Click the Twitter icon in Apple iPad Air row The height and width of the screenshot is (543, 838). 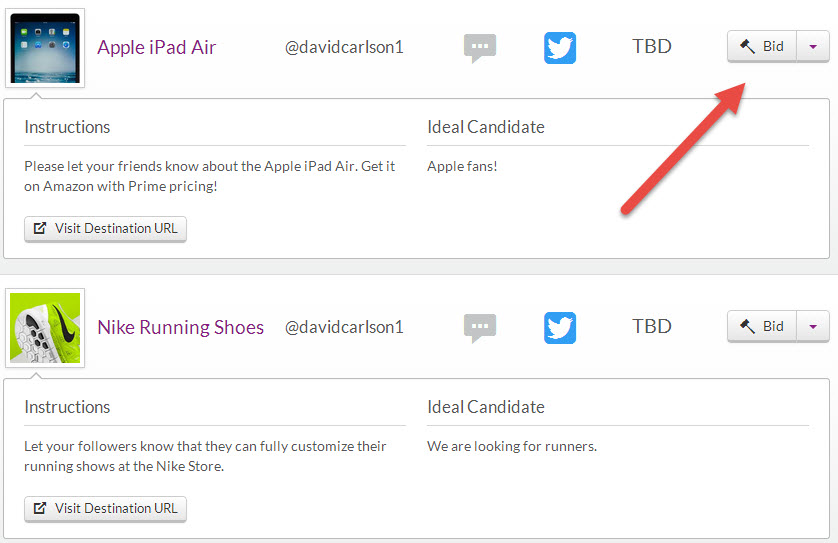560,48
